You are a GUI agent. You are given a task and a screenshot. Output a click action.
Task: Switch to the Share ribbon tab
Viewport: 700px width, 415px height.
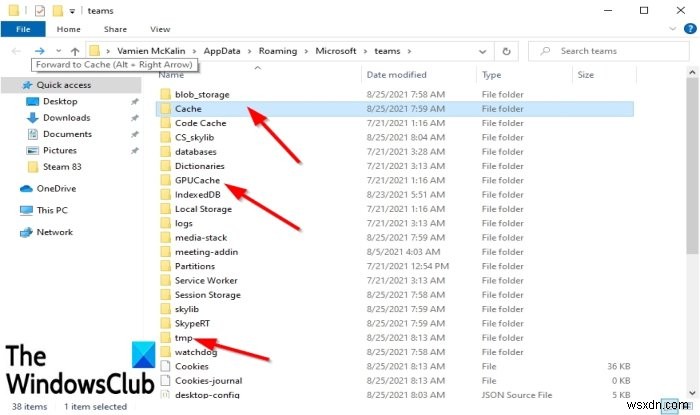click(x=115, y=29)
